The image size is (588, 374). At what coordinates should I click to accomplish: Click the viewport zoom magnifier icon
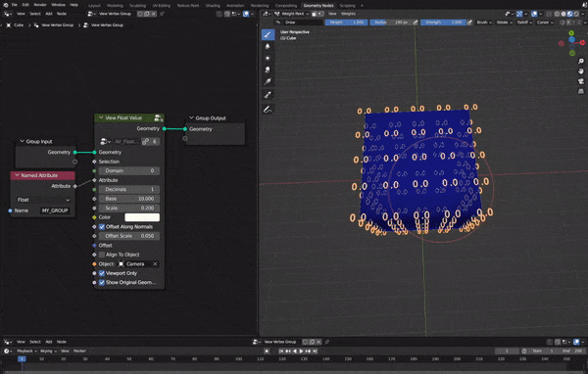(581, 61)
